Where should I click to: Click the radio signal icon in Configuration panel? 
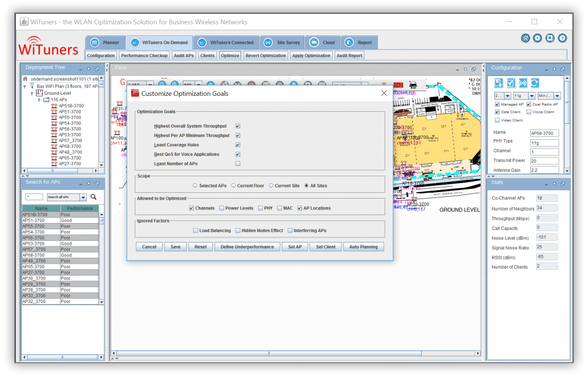click(x=523, y=83)
